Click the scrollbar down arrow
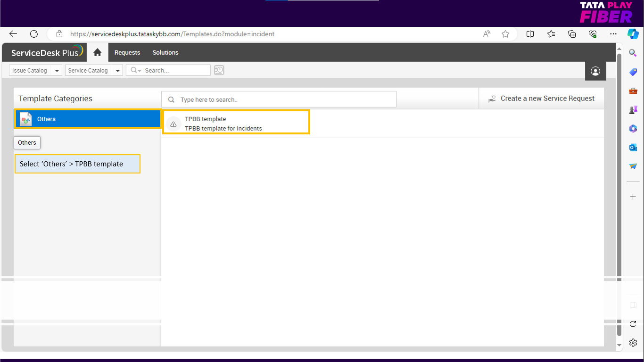The height and width of the screenshot is (362, 644). (x=619, y=346)
